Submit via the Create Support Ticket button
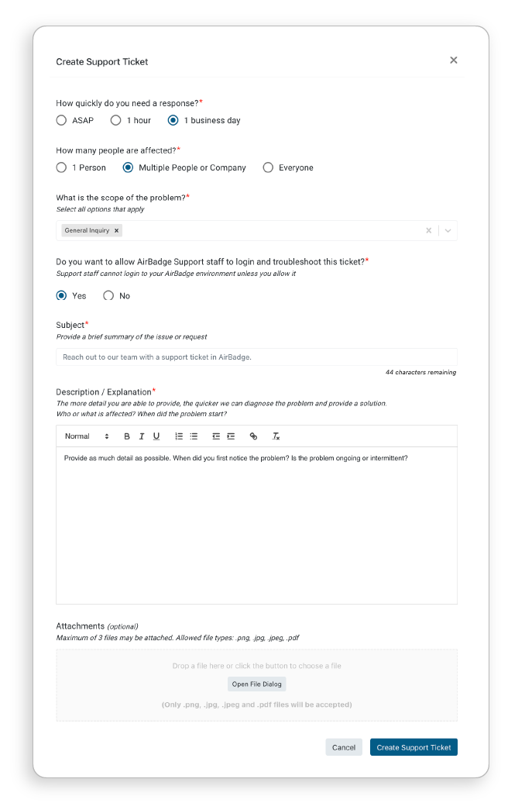The image size is (532, 803). point(414,747)
